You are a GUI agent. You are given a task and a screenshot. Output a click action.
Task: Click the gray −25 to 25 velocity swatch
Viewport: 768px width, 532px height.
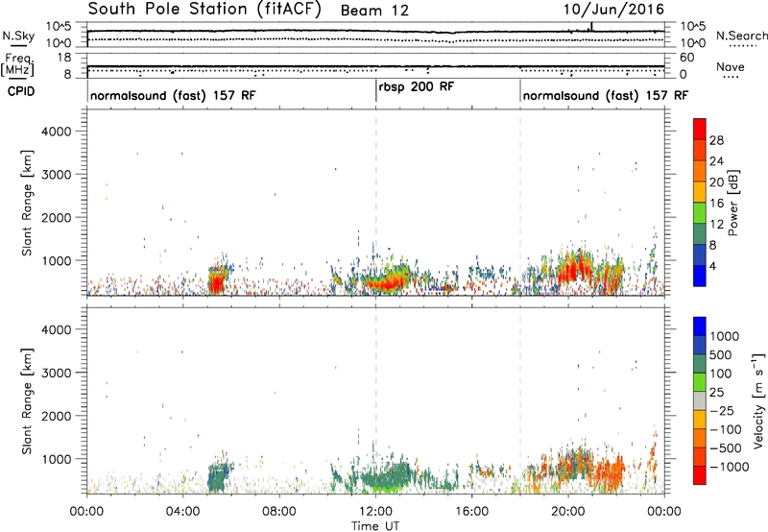(700, 400)
